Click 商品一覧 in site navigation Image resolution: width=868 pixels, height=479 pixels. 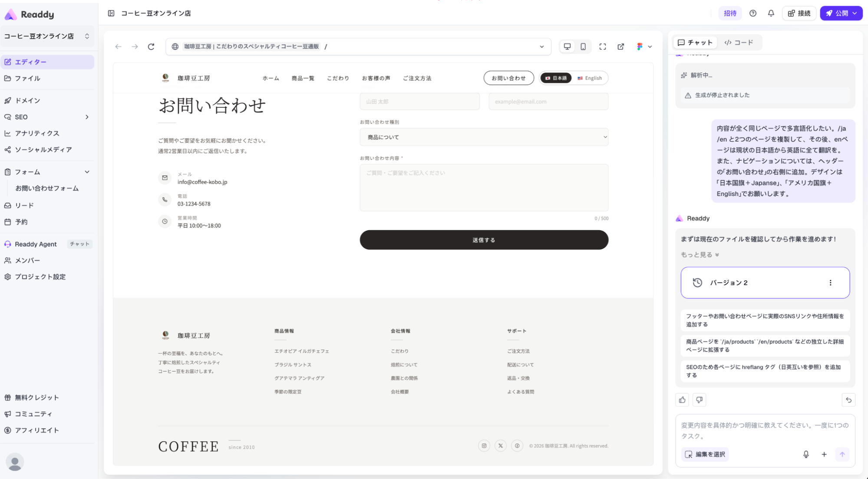tap(303, 78)
